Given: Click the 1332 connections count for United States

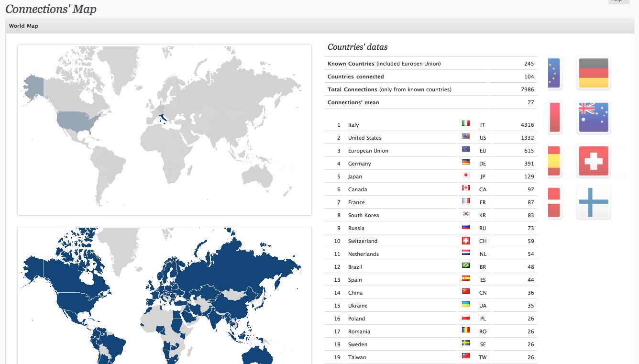Looking at the screenshot, I should [x=528, y=138].
